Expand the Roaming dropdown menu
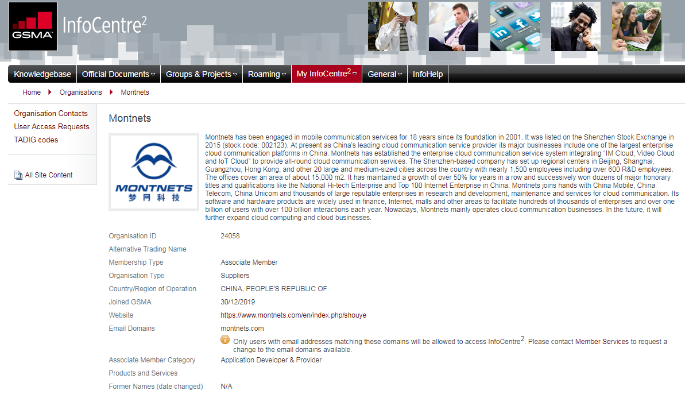The image size is (685, 398). [267, 74]
